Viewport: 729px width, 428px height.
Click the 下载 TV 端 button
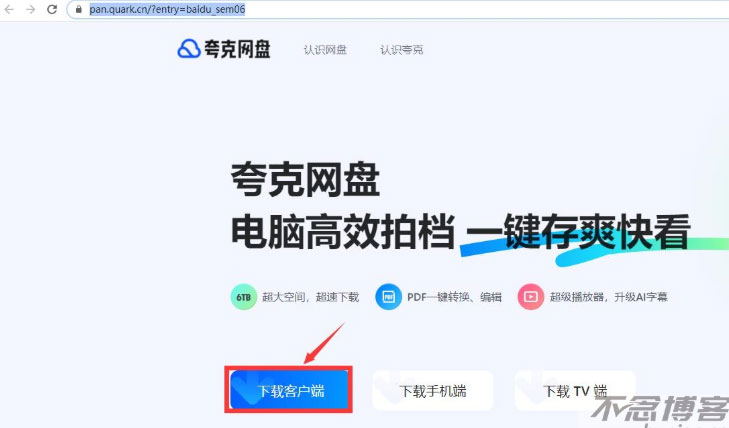coord(575,391)
